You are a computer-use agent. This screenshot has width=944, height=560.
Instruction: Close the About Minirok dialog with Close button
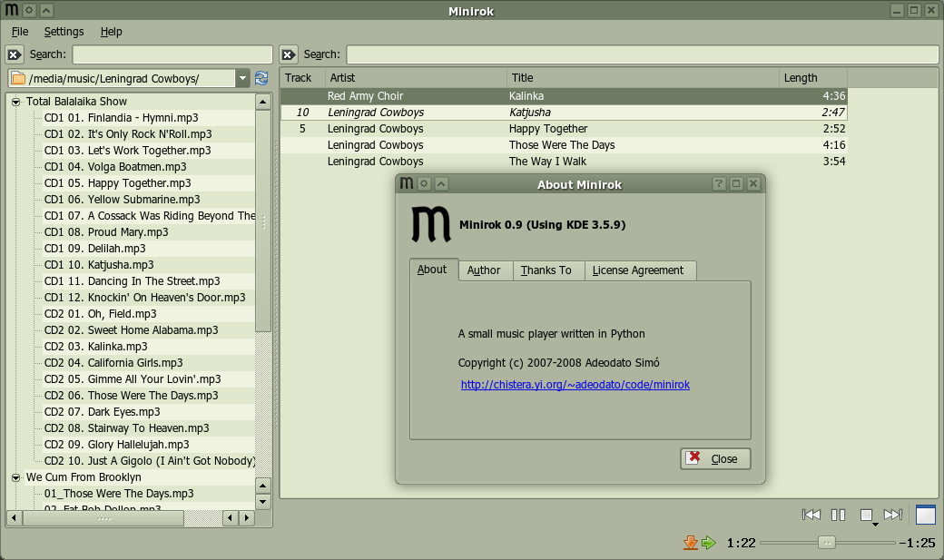pyautogui.click(x=715, y=459)
